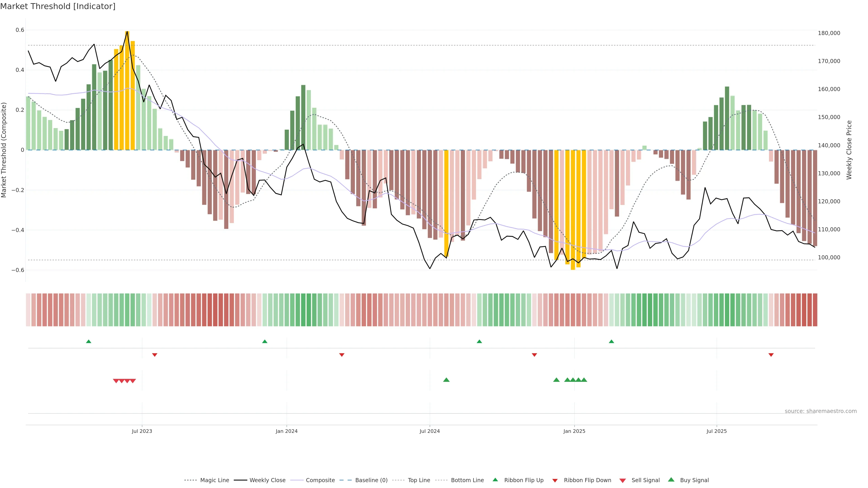Image resolution: width=868 pixels, height=488 pixels.
Task: Toggle the Top Line legend entry
Action: (x=419, y=480)
